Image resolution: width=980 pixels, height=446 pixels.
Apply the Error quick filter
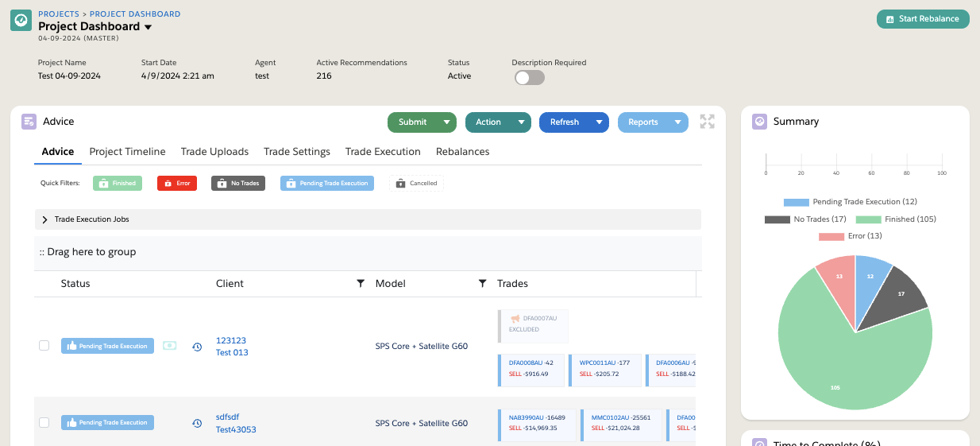[x=176, y=183]
